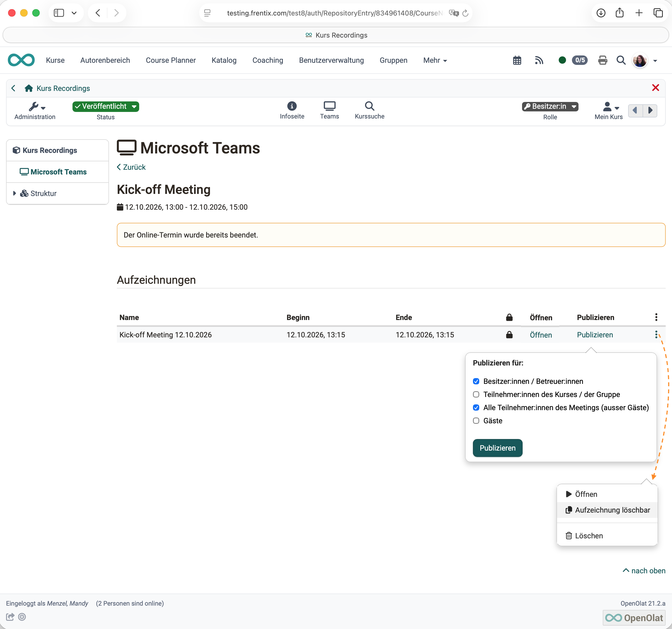Select Öffnen in the context menu

pyautogui.click(x=607, y=494)
